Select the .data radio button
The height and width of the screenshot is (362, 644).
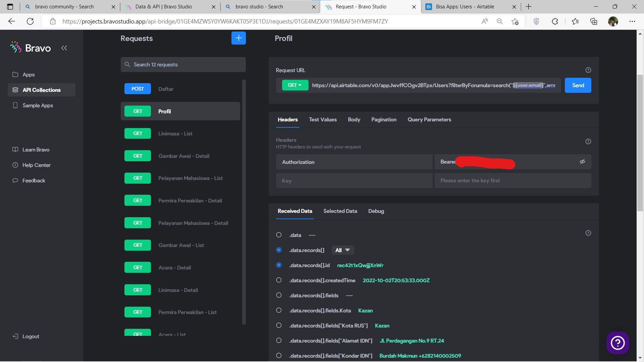pos(279,235)
